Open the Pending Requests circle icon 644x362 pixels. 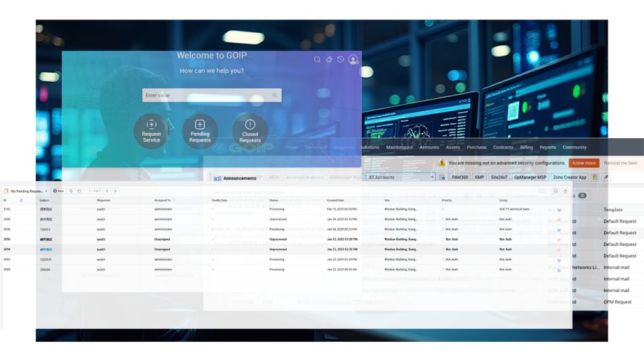click(200, 130)
